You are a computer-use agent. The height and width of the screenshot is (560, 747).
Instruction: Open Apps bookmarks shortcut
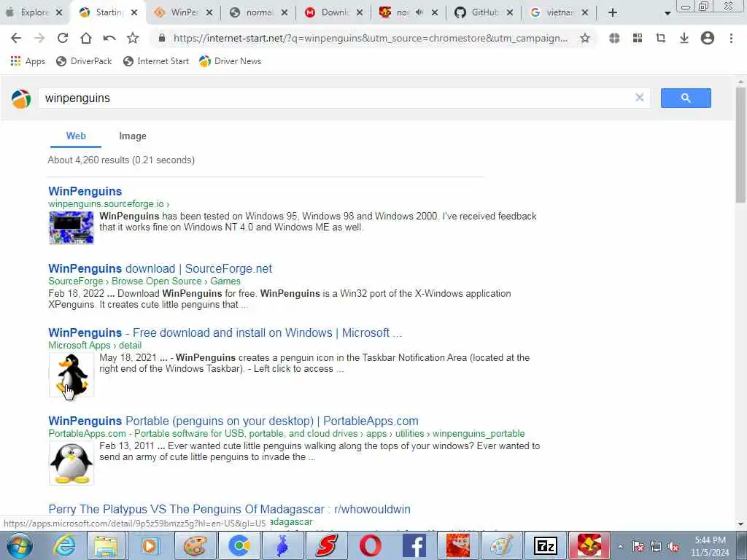point(28,61)
